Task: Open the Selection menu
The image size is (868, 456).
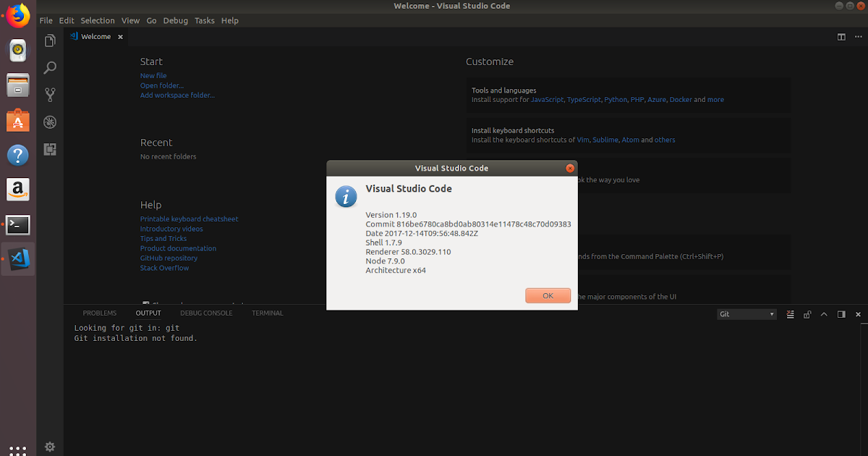Action: coord(98,20)
